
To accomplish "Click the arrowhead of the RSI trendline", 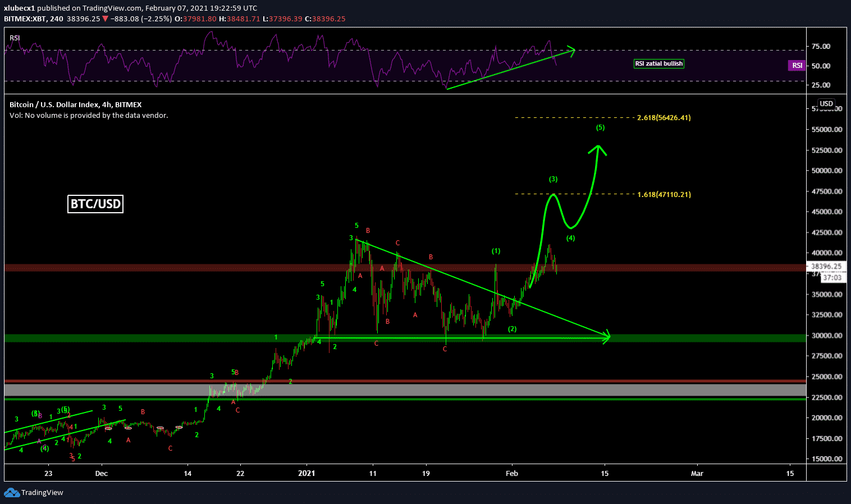I will pyautogui.click(x=571, y=50).
